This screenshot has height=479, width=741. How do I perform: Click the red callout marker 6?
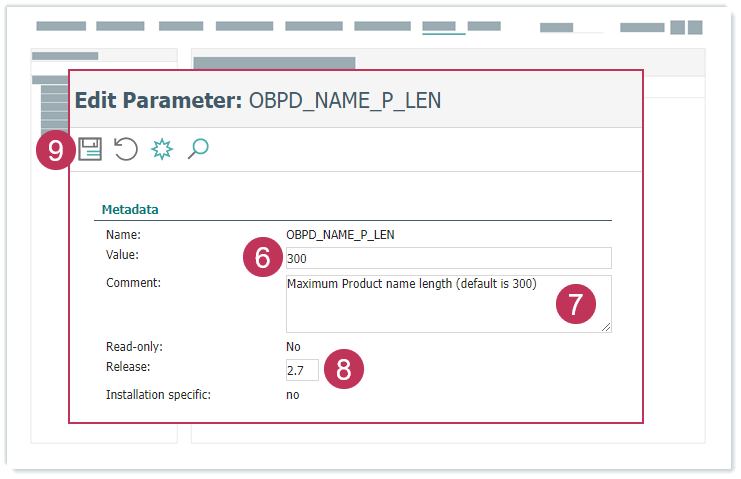coord(262,258)
